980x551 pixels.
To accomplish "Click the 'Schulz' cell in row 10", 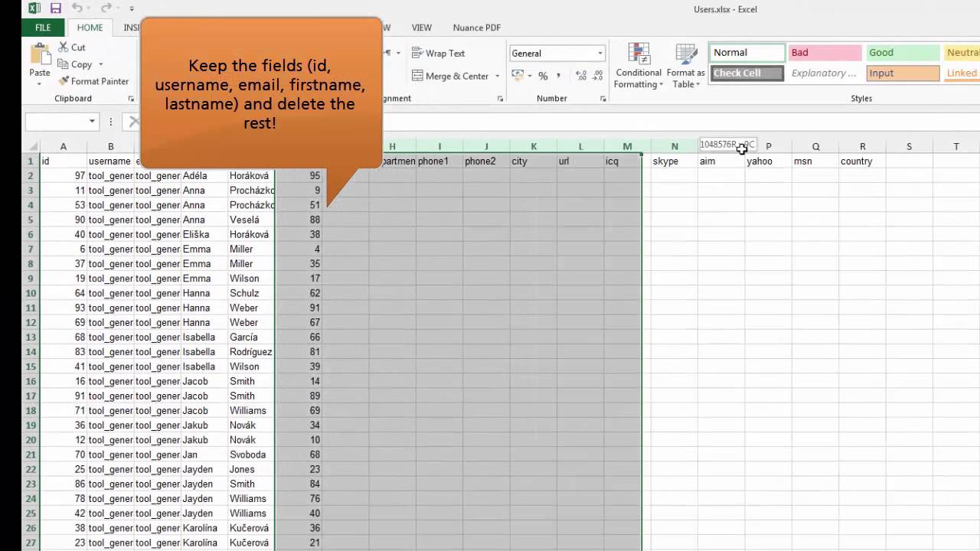I will [x=251, y=293].
